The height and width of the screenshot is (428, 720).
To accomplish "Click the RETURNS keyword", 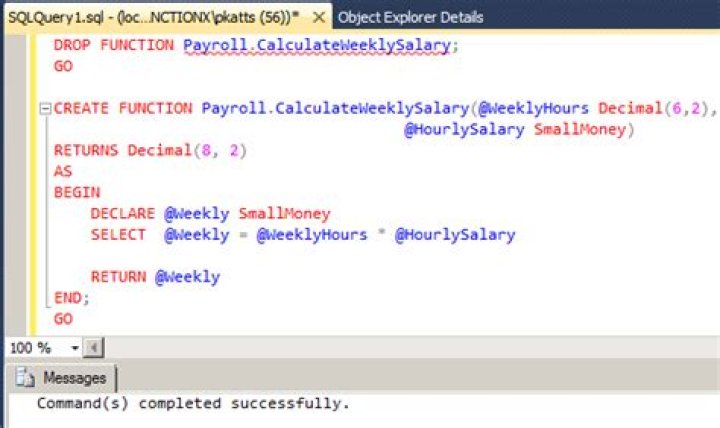I will coord(86,151).
